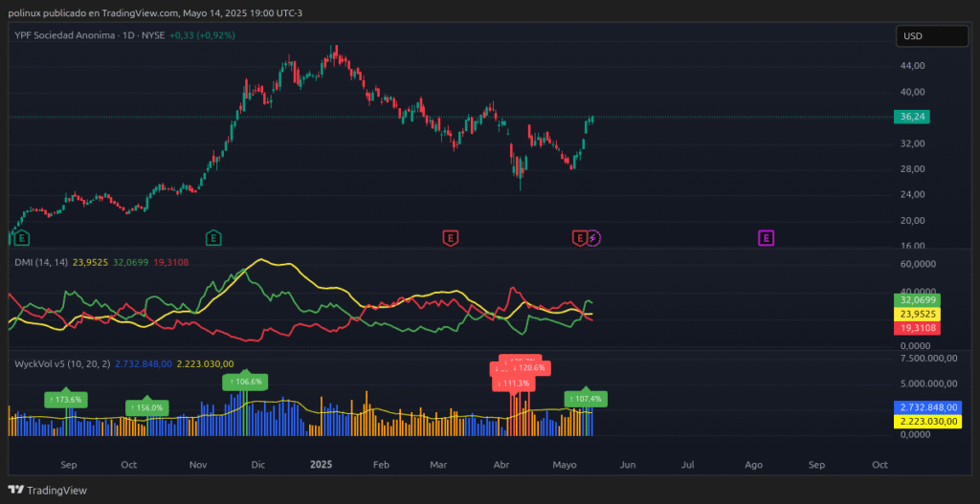Open the TradingView logo link

tap(48, 491)
